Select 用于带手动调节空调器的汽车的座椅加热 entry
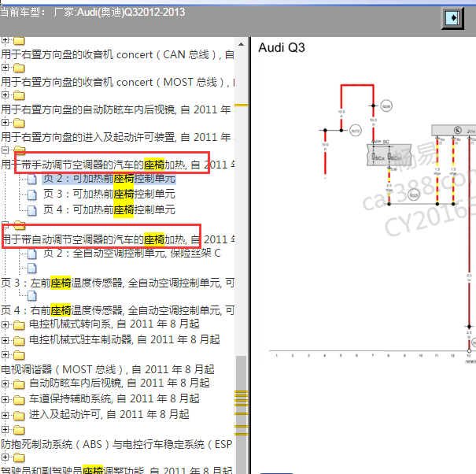The image size is (476, 474). [117, 165]
